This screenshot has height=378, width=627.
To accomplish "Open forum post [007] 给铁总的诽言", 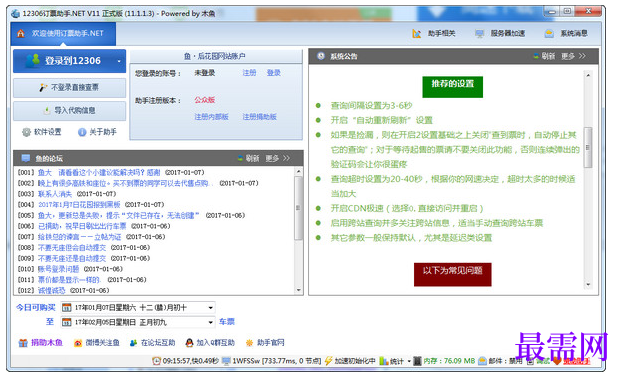I will point(79,237).
